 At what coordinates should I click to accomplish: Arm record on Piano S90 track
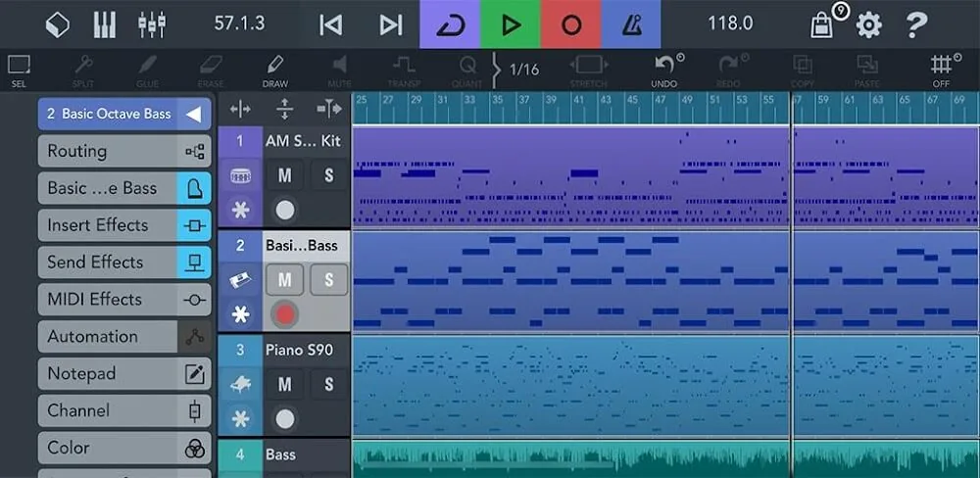coord(285,419)
